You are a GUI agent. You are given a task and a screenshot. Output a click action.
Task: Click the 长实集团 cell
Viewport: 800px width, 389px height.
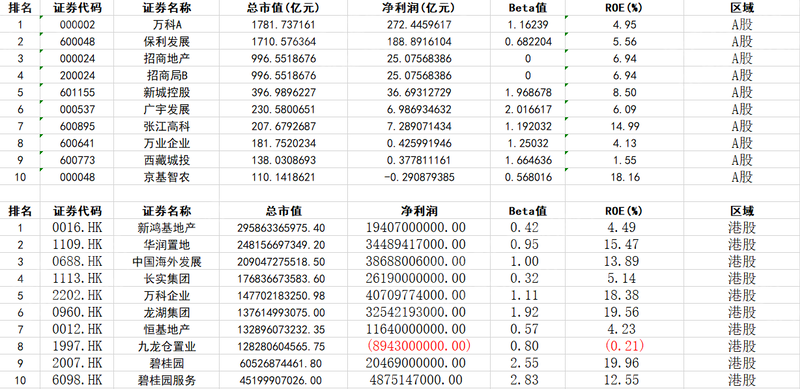pyautogui.click(x=166, y=278)
